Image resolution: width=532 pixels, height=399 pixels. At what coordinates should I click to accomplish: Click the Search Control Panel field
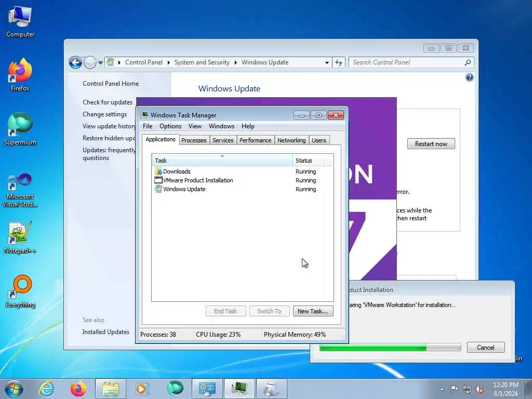(407, 62)
